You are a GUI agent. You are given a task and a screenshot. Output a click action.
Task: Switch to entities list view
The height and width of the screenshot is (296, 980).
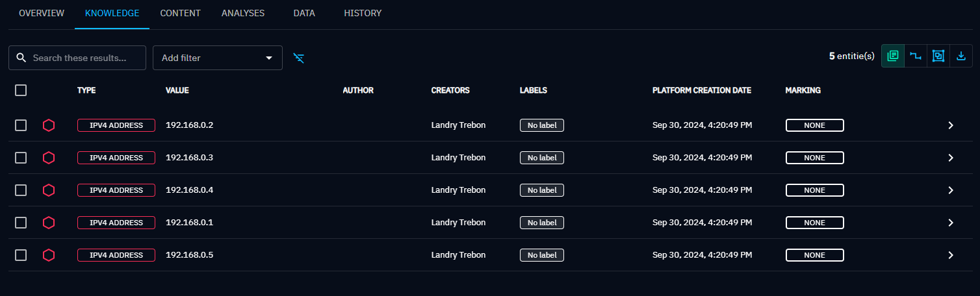pos(893,56)
